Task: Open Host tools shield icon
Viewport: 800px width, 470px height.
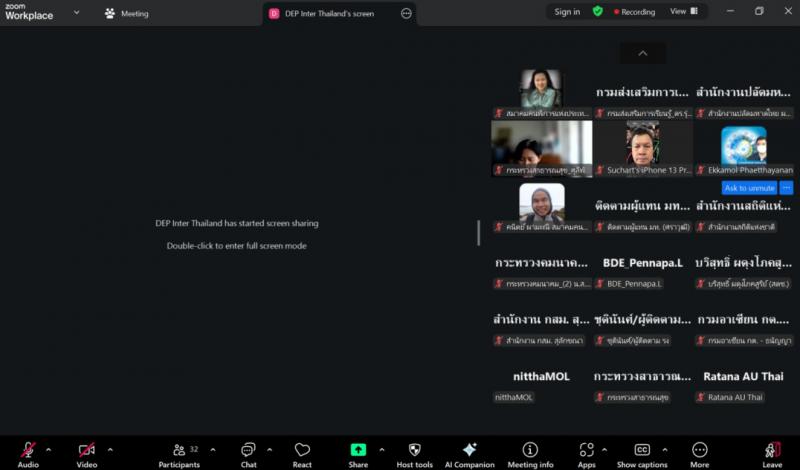Action: click(x=415, y=450)
